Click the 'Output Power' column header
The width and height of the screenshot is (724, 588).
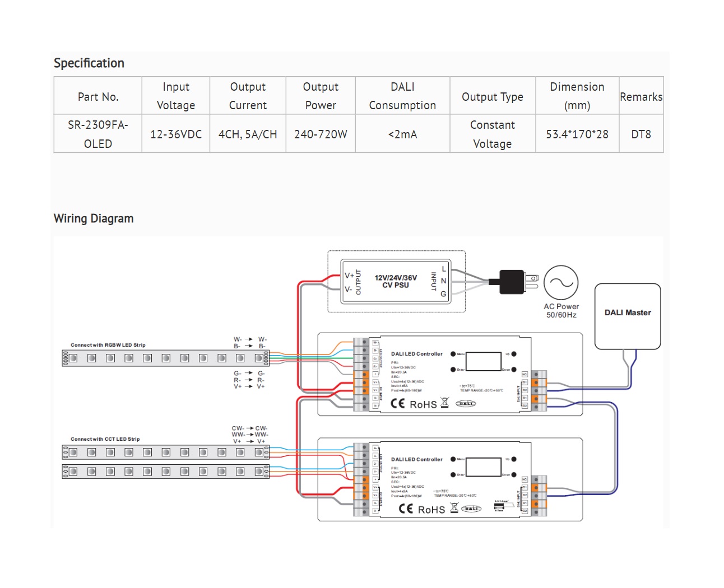coord(321,96)
